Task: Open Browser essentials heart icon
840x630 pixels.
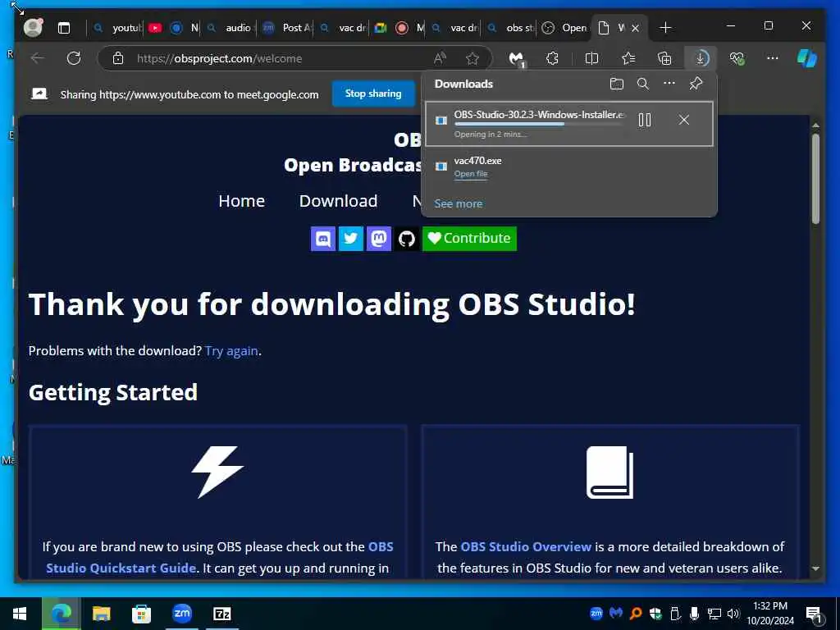Action: coord(737,58)
